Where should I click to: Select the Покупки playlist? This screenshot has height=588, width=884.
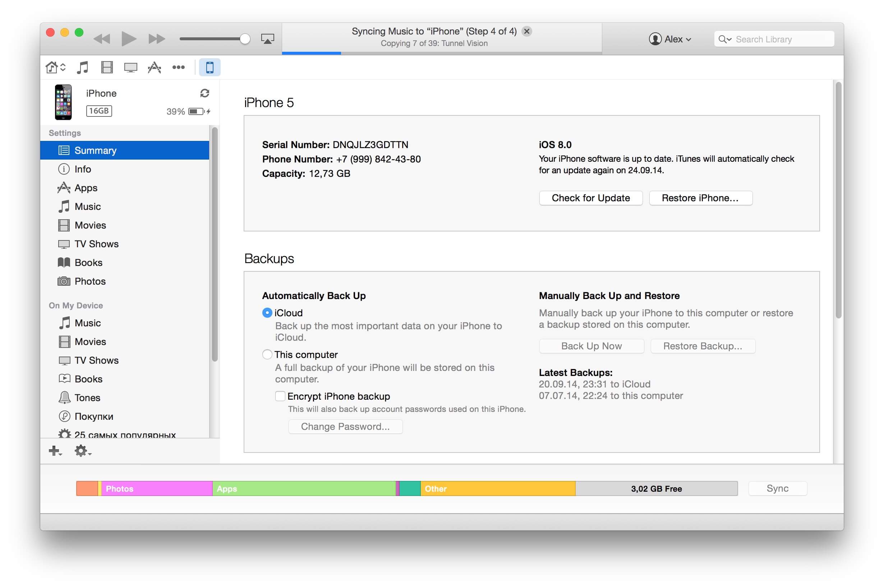[124, 417]
